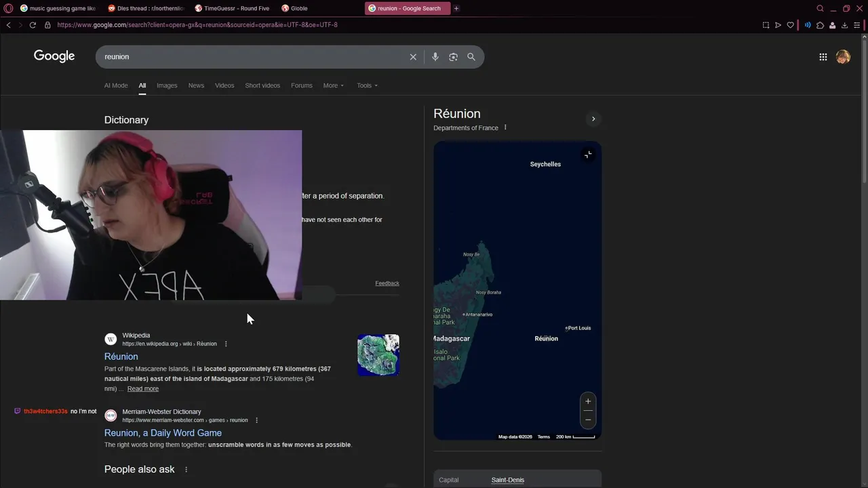Open the map Terms link
The width and height of the screenshot is (868, 488).
[x=544, y=436]
